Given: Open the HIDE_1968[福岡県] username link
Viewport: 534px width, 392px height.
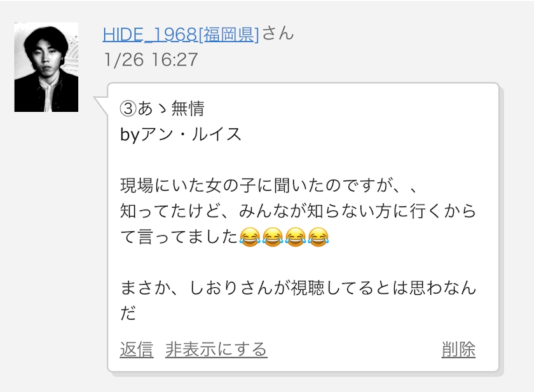Looking at the screenshot, I should pyautogui.click(x=181, y=34).
